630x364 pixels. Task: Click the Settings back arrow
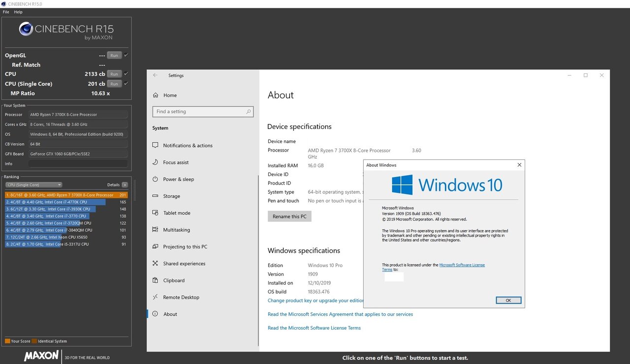point(155,75)
